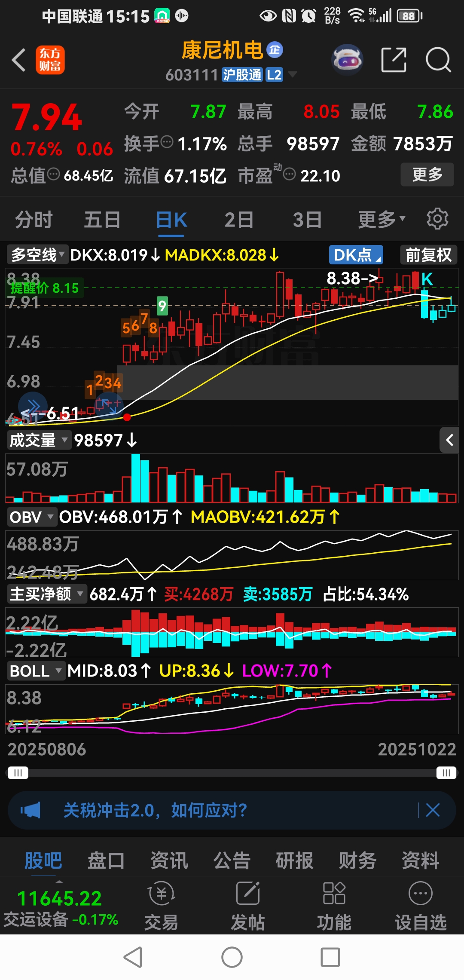Tap the Android back navigation button

(133, 957)
